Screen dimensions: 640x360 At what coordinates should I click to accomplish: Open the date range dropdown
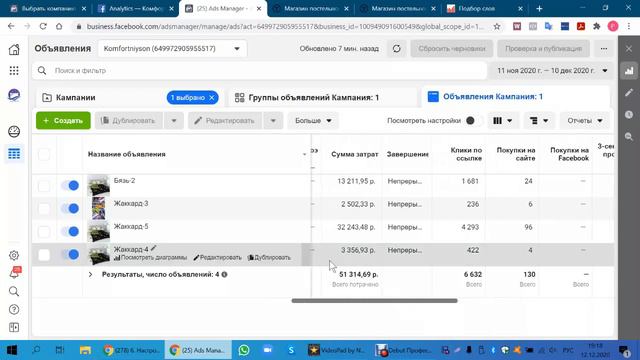(552, 71)
